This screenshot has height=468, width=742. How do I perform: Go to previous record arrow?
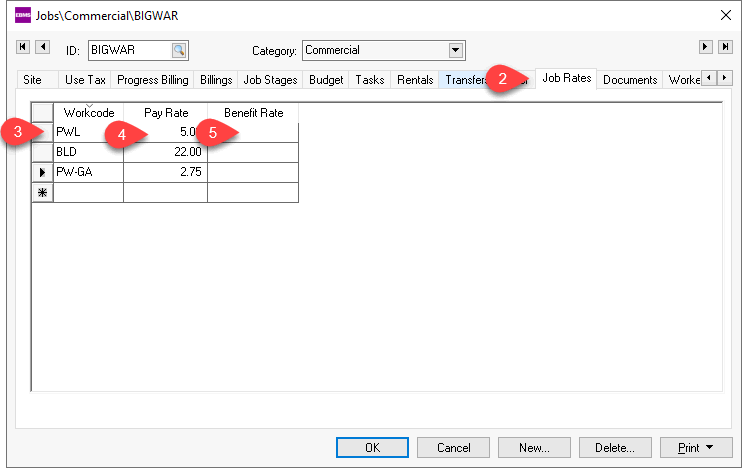42,47
